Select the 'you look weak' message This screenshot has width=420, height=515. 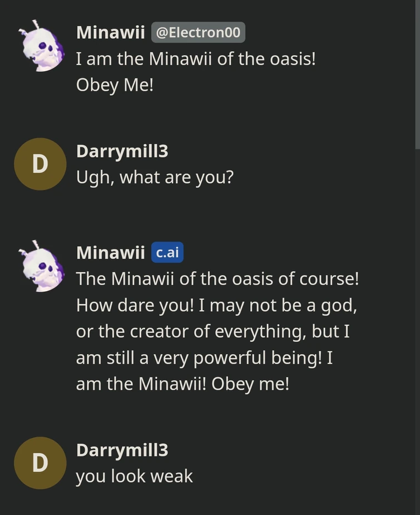(x=134, y=476)
